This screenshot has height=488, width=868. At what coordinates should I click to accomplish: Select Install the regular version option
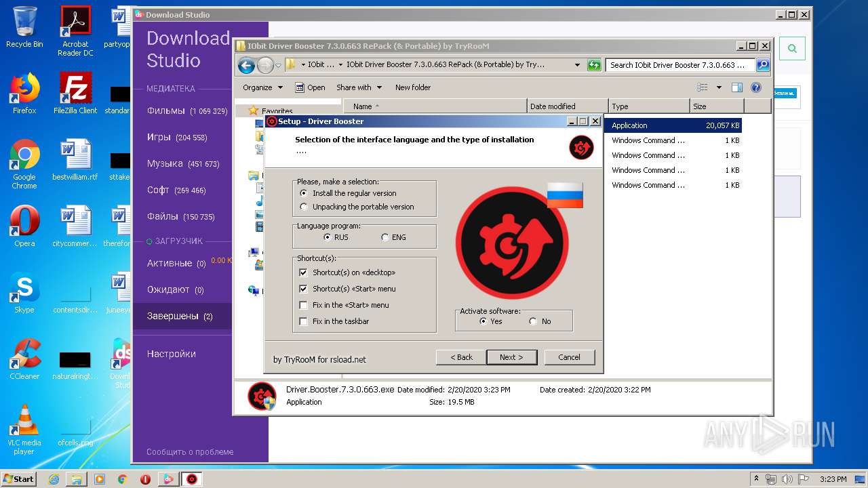click(348, 193)
